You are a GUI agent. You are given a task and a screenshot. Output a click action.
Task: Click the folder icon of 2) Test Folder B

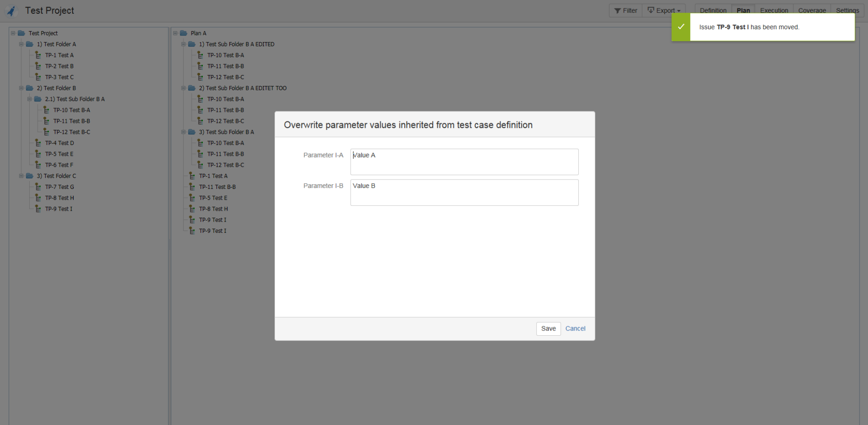click(x=30, y=88)
